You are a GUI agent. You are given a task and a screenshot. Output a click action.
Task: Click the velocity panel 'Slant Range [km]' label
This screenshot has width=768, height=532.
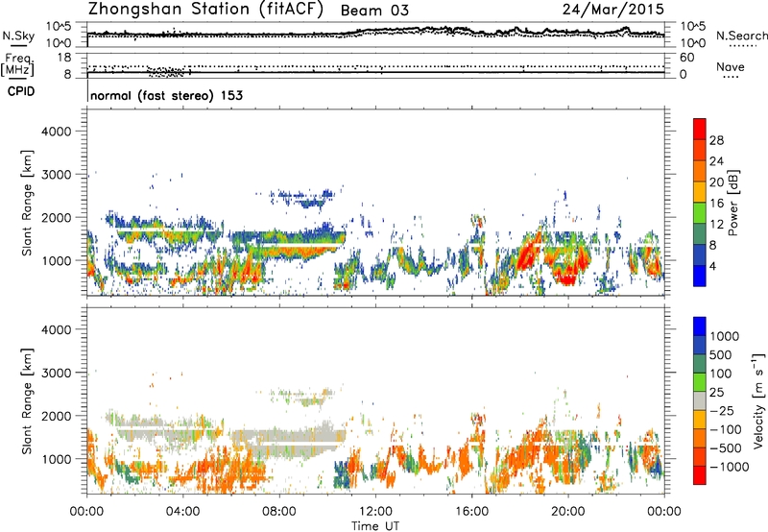click(x=27, y=401)
